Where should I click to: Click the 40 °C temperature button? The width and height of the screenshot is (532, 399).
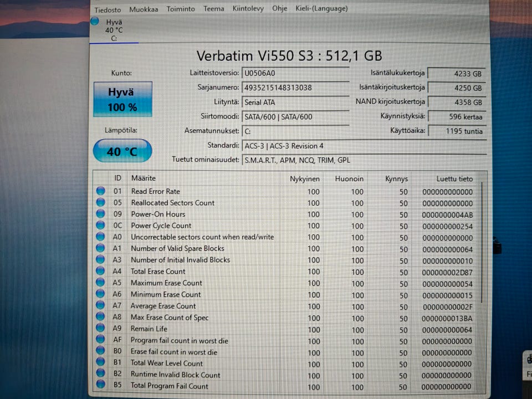122,151
